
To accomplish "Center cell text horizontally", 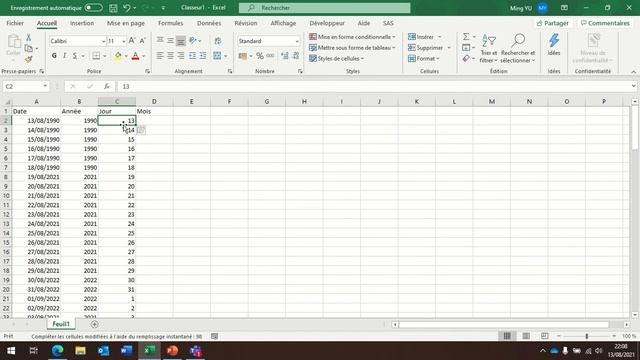I will 170,56.
